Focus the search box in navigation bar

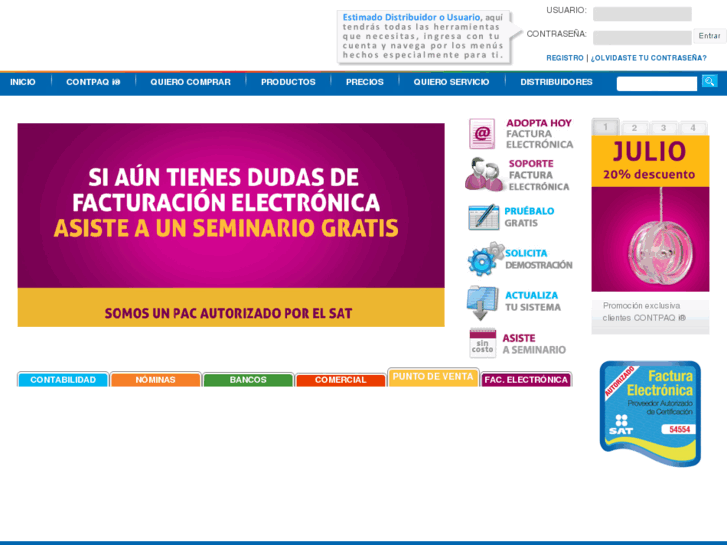(x=657, y=83)
